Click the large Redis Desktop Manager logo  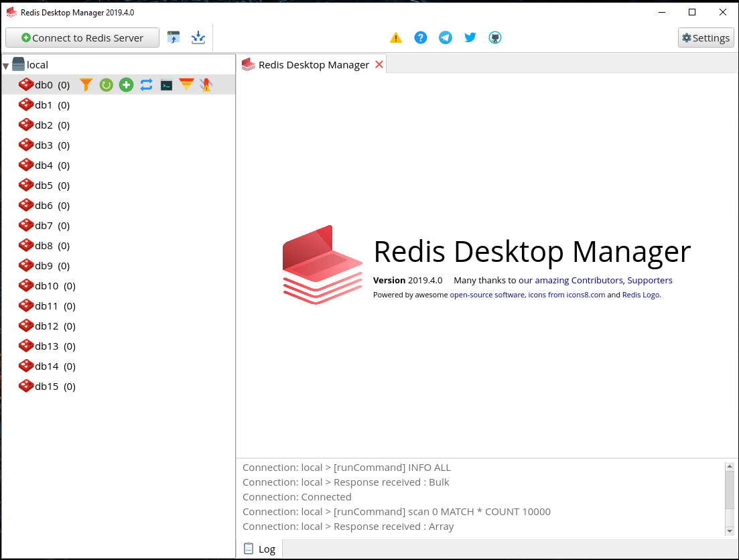(x=322, y=265)
